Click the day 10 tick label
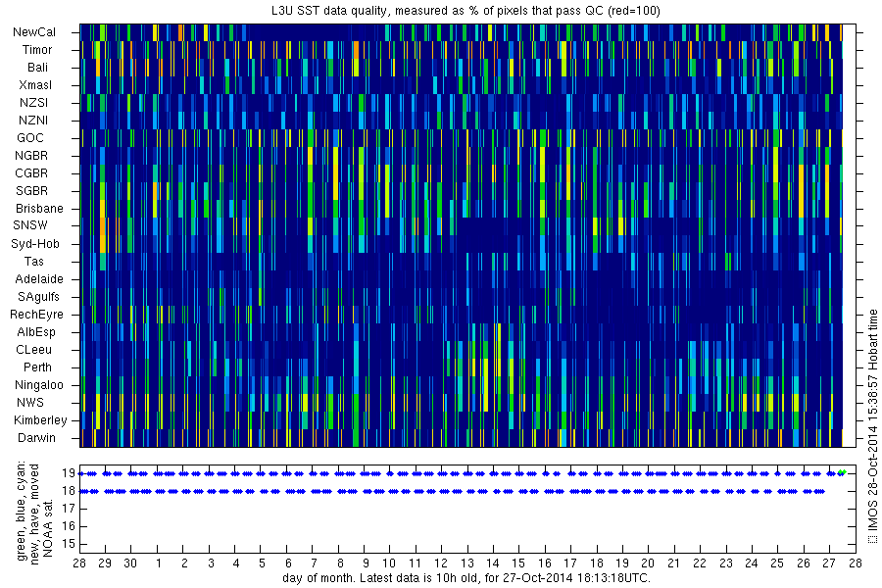 click(389, 563)
